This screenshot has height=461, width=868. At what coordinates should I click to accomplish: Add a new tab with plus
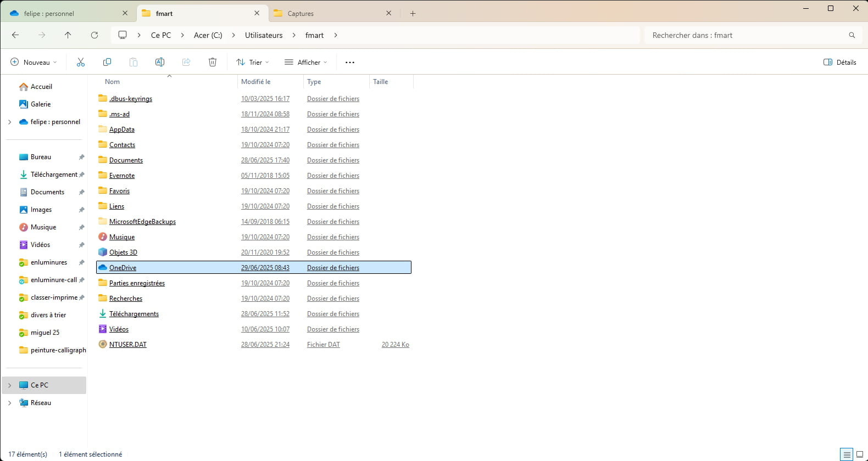click(413, 13)
